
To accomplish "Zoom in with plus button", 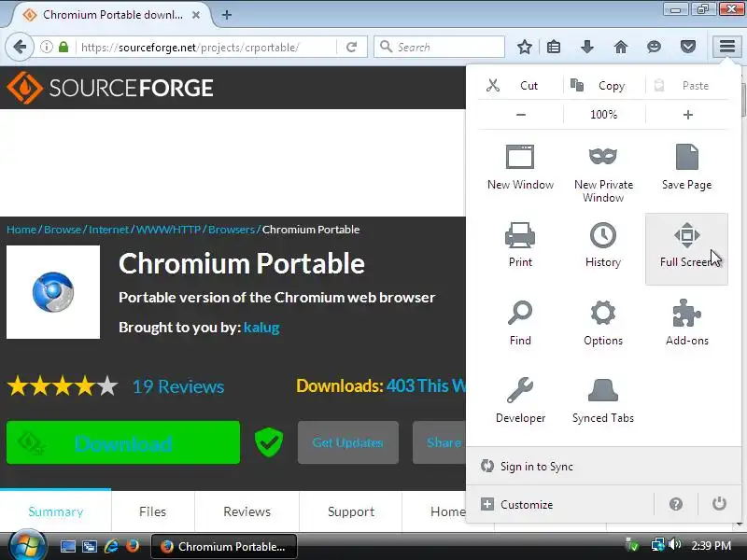I will (687, 115).
